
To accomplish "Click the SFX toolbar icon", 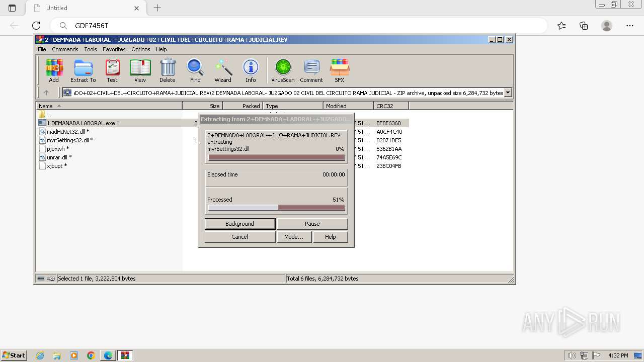I will (340, 70).
